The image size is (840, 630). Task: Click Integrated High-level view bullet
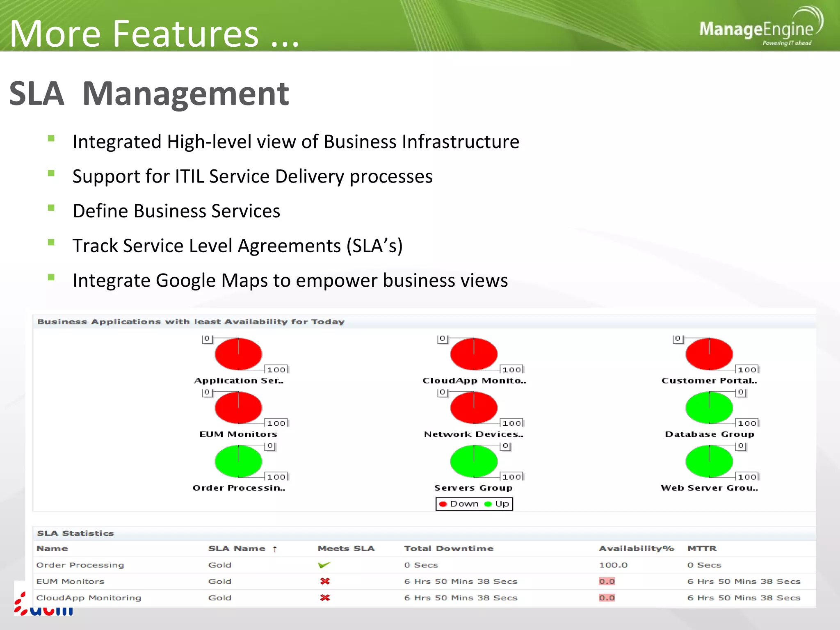point(296,142)
